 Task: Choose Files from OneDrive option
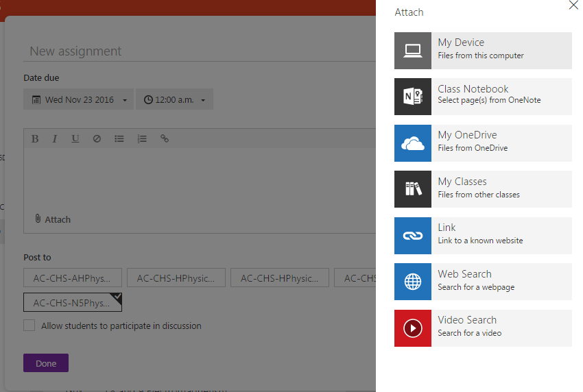click(483, 143)
